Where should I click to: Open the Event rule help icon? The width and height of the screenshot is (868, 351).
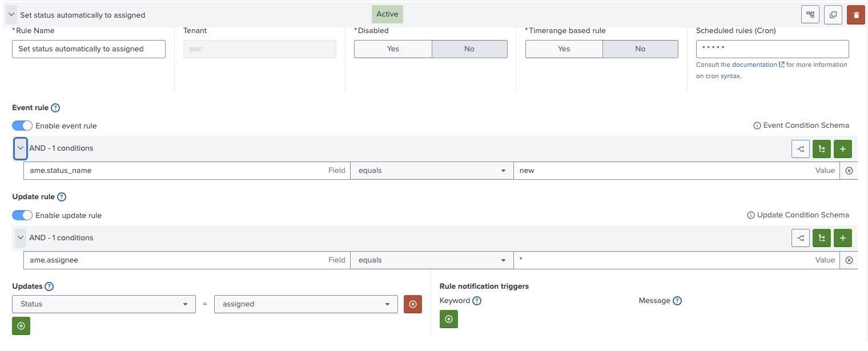[55, 108]
